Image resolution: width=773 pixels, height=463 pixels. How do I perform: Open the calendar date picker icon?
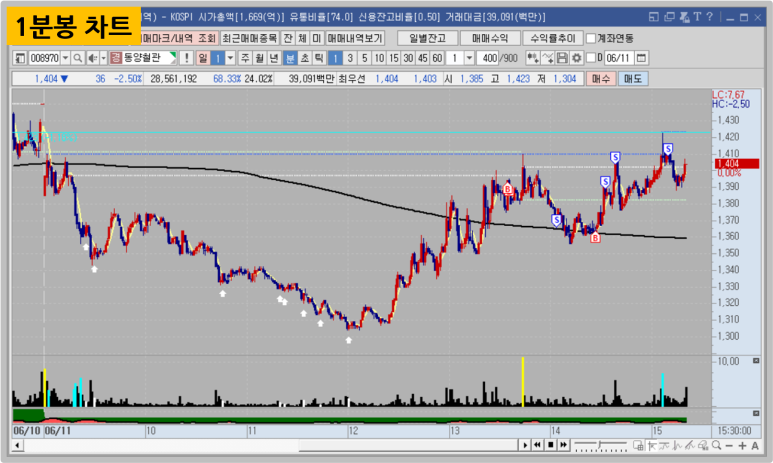point(641,58)
